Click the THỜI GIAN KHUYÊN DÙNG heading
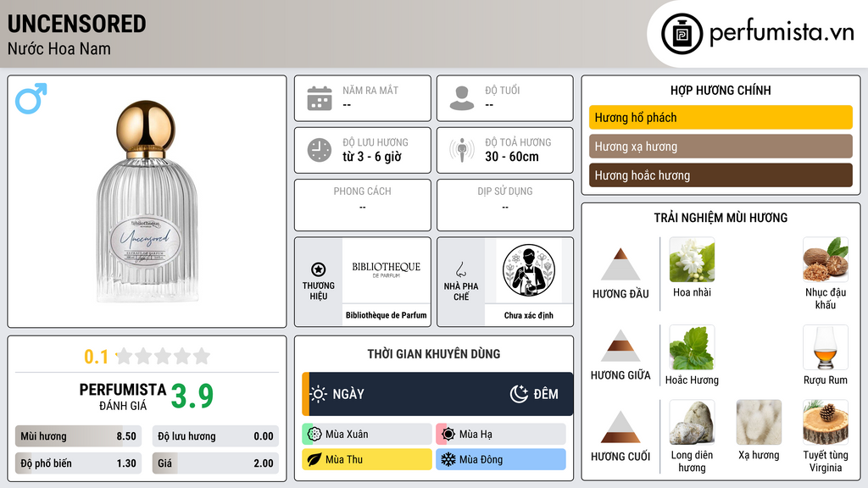The height and width of the screenshot is (488, 868). tap(434, 353)
